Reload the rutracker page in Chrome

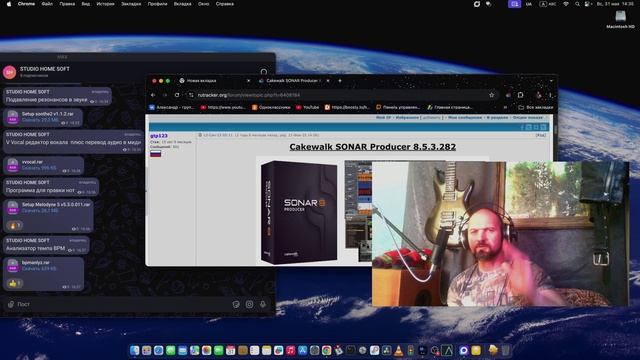click(x=177, y=95)
